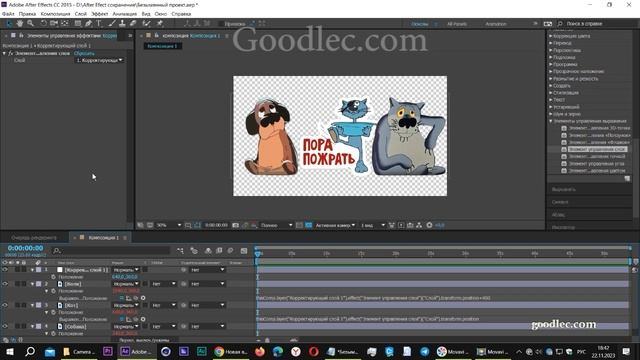Select the Puppet Pin tool
This screenshot has width=640, height=360.
click(160, 24)
